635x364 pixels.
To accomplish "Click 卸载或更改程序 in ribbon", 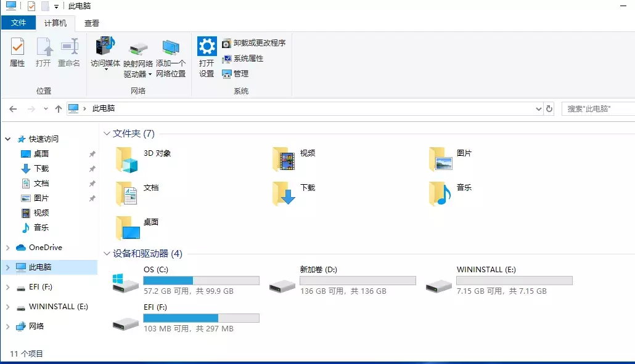I will click(254, 43).
